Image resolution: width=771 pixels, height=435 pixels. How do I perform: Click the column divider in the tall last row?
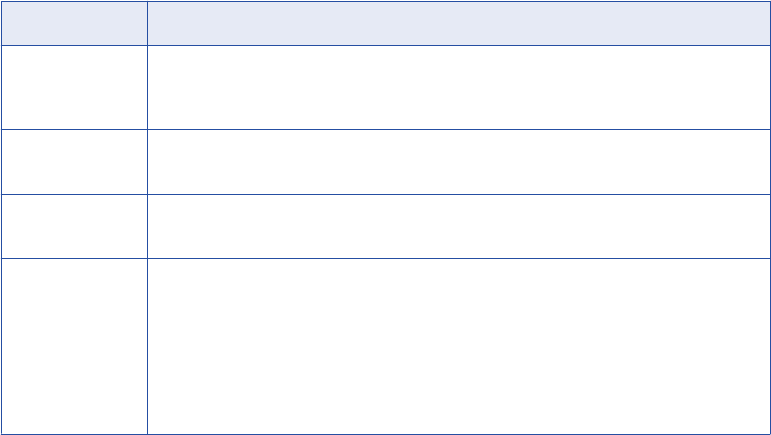pos(147,346)
